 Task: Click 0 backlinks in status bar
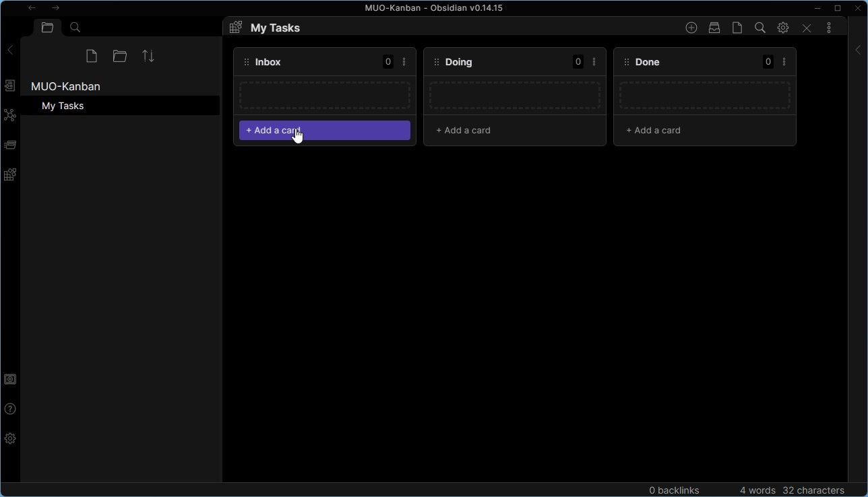[x=674, y=490]
